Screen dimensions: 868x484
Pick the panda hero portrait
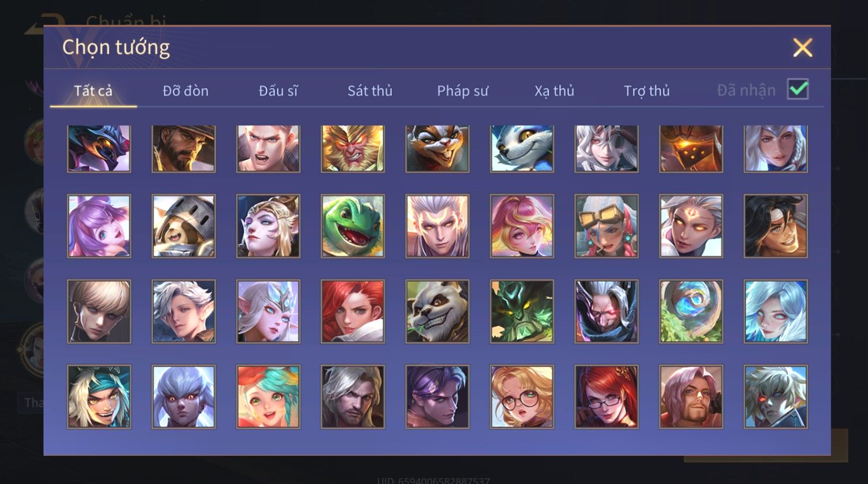[x=437, y=311]
